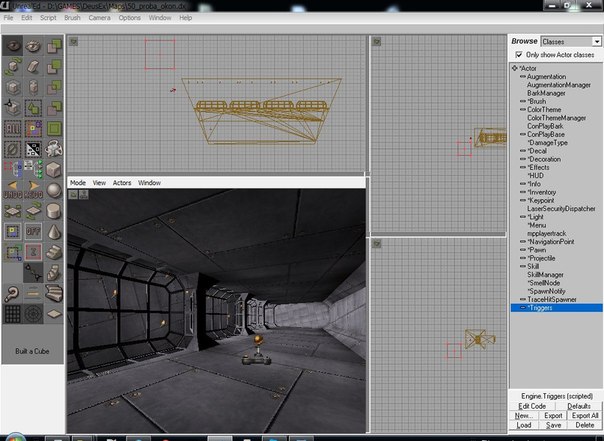
Task: Click the question mark help icon
Action: 10,294
